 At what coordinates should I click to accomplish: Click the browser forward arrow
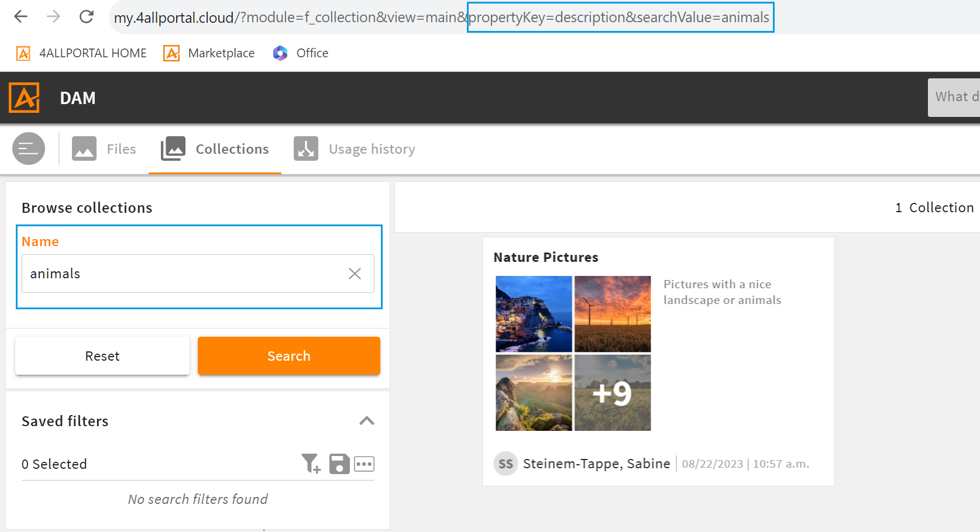point(53,16)
